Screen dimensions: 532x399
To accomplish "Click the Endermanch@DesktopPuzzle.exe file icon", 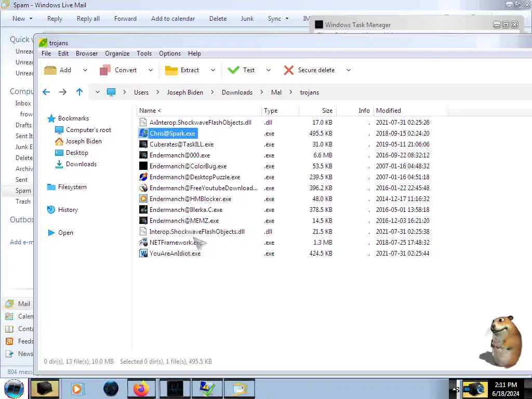I will [x=143, y=177].
